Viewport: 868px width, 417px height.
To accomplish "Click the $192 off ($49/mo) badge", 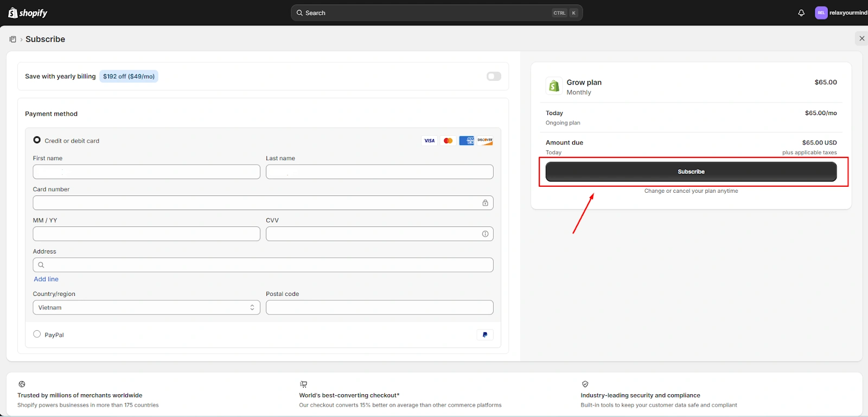I will tap(129, 77).
